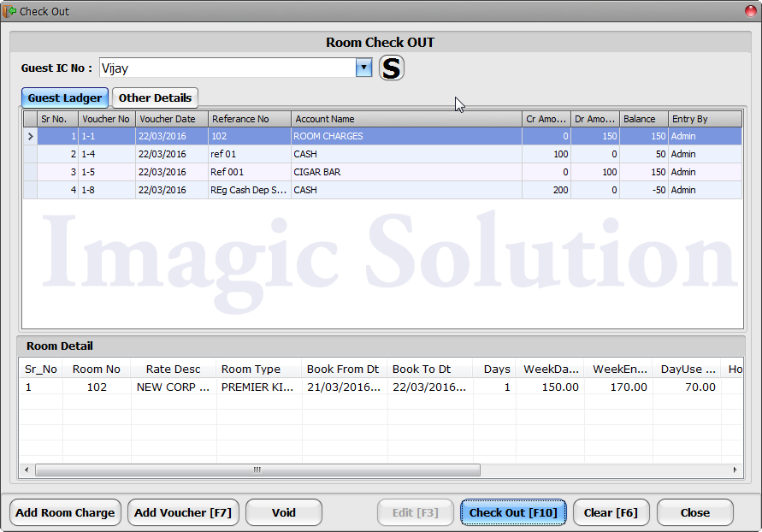Click the 'REg Cash Dep S...' reference cell
The height and width of the screenshot is (532, 762).
[250, 190]
